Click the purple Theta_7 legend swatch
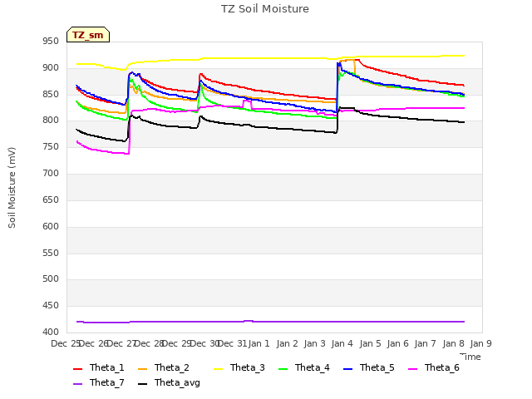 click(77, 384)
